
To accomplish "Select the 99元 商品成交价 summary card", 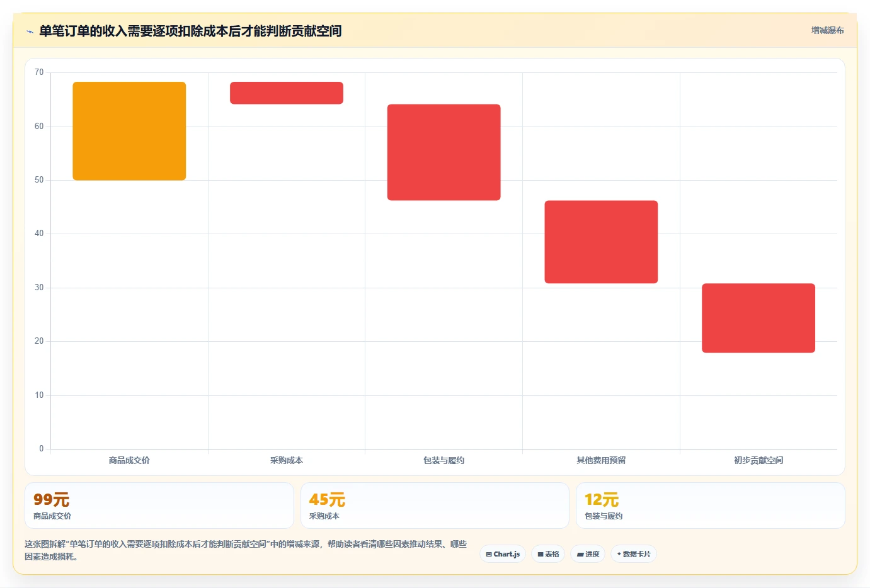I will pyautogui.click(x=159, y=506).
